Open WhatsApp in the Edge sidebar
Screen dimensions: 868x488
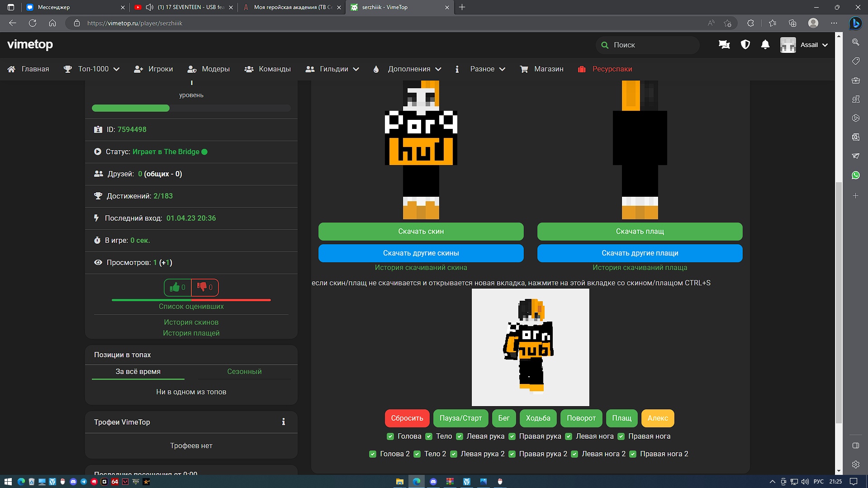[x=855, y=175]
